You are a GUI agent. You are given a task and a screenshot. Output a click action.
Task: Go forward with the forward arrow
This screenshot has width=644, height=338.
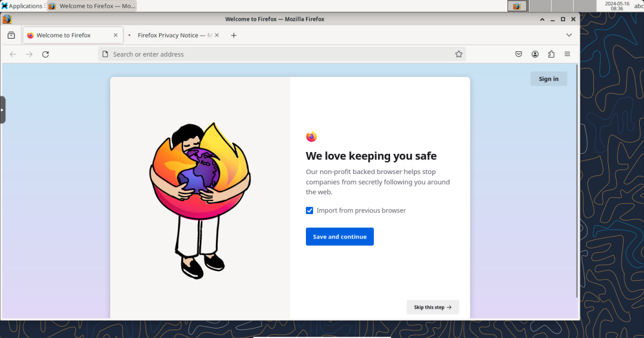pos(29,54)
